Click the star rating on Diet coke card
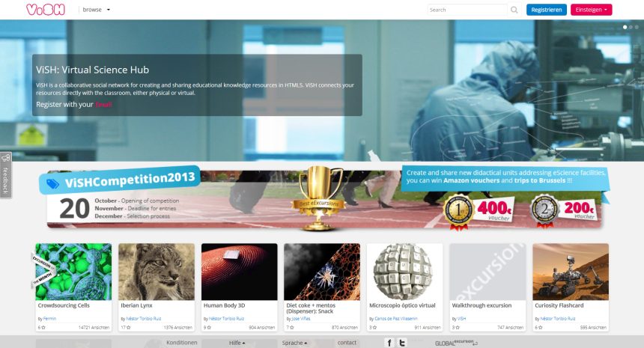The height and width of the screenshot is (348, 644). 290,328
